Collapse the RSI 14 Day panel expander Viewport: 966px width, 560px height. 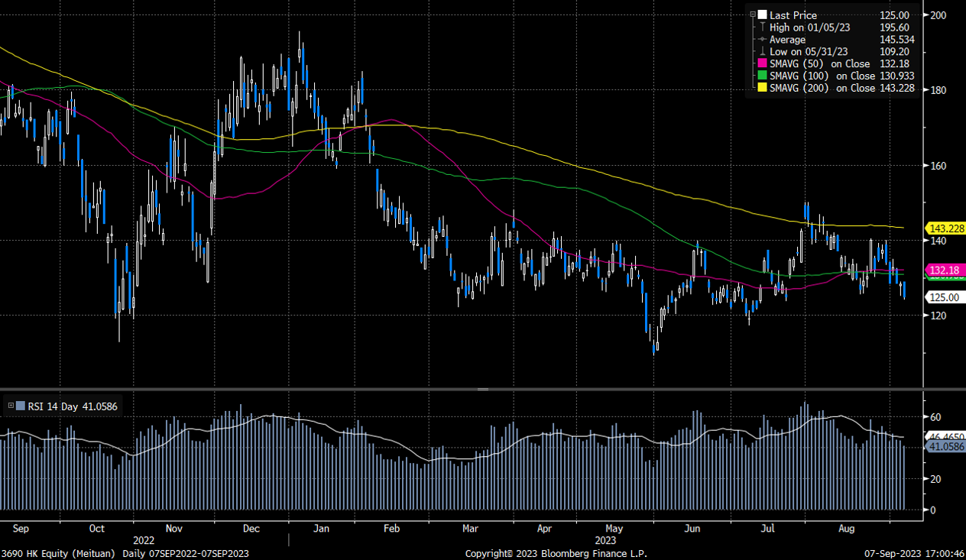[x=11, y=406]
